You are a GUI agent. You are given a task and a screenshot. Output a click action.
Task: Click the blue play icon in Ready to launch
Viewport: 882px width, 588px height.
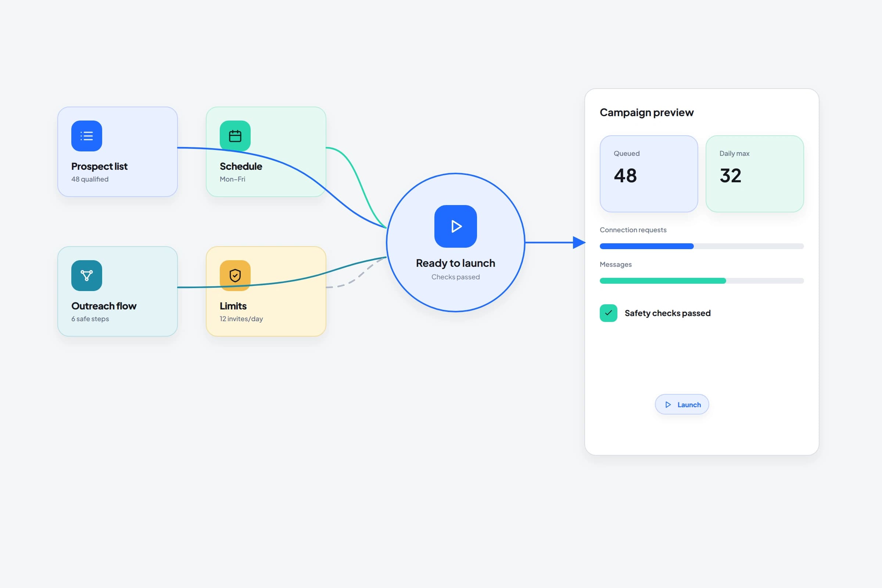(456, 226)
